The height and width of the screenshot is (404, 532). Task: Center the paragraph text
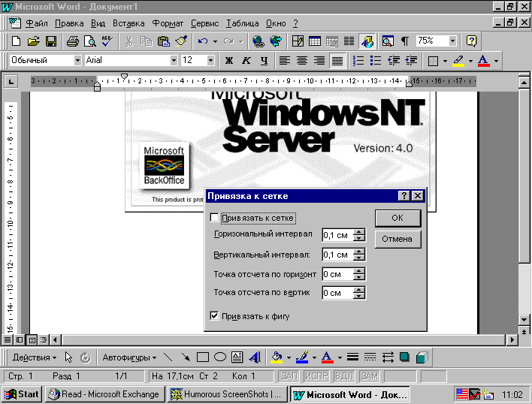(302, 61)
